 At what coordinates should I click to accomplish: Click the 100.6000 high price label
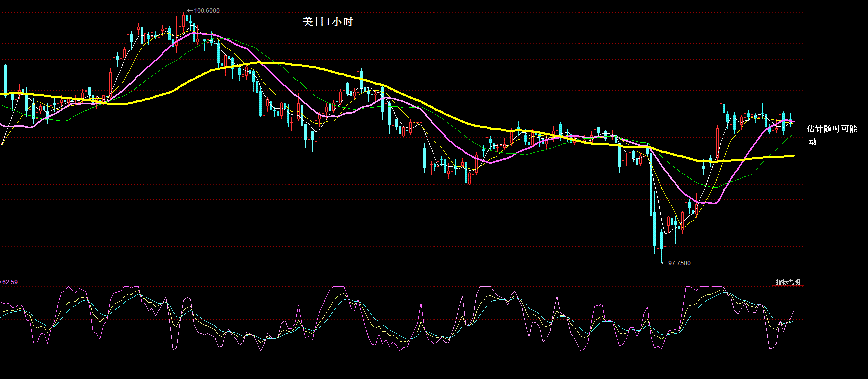[x=206, y=11]
